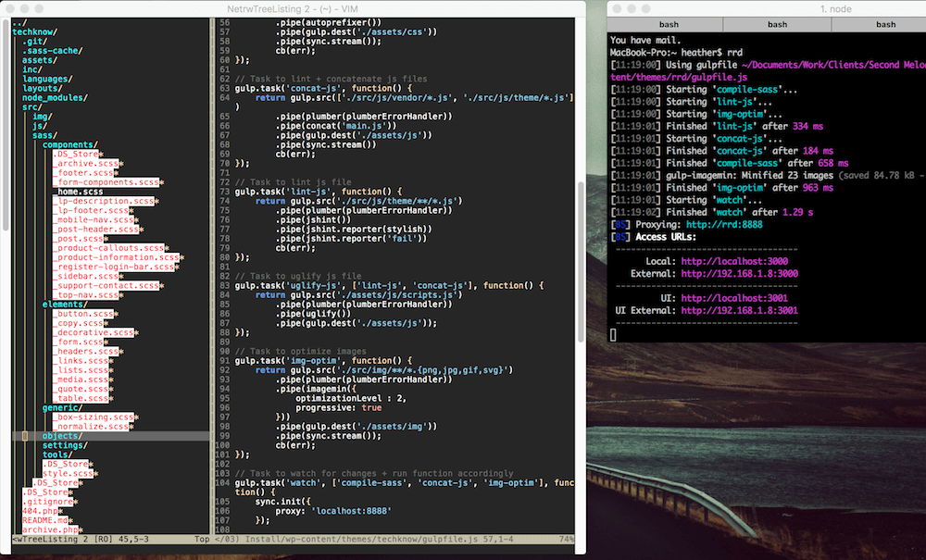Open UI http://localhost:3001 URL
Image resolution: width=926 pixels, height=560 pixels.
[x=734, y=299]
